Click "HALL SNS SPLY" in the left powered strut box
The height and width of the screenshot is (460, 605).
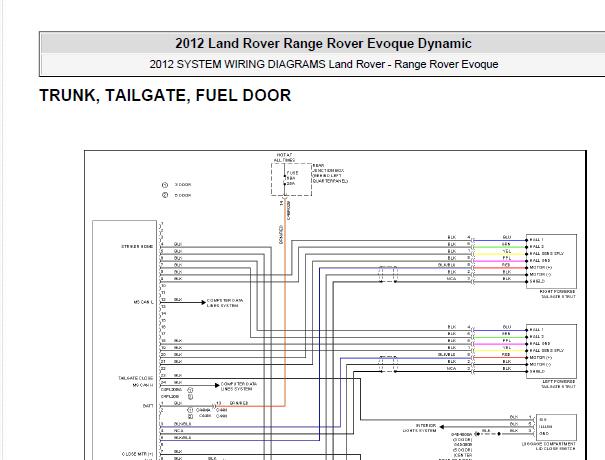coord(547,350)
